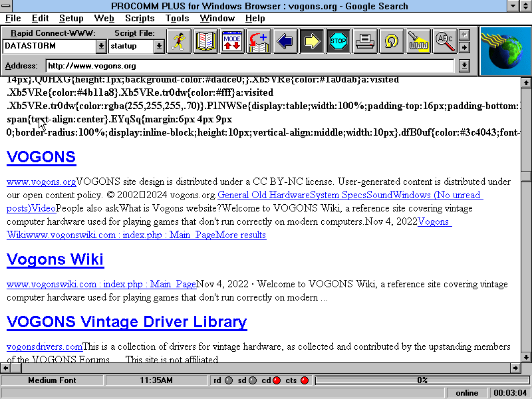Go back with the blue left arrow
The image size is (532, 399).
285,41
